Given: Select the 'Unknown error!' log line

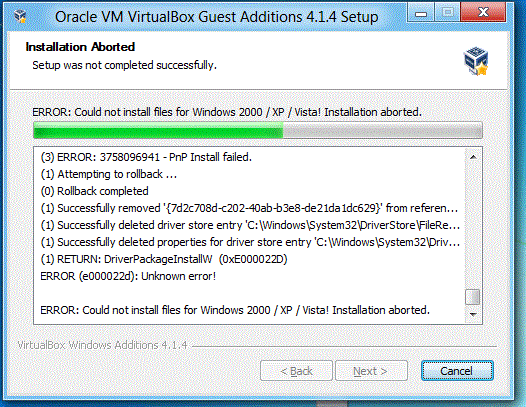Looking at the screenshot, I should pos(128,276).
